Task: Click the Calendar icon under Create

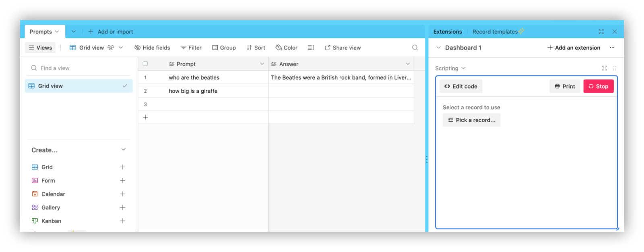Action: pyautogui.click(x=35, y=194)
